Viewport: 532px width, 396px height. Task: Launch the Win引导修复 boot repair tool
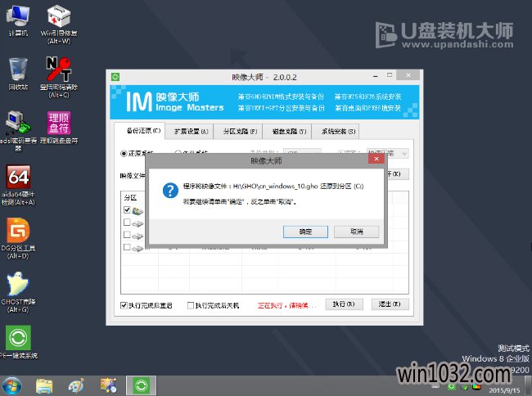(59, 16)
